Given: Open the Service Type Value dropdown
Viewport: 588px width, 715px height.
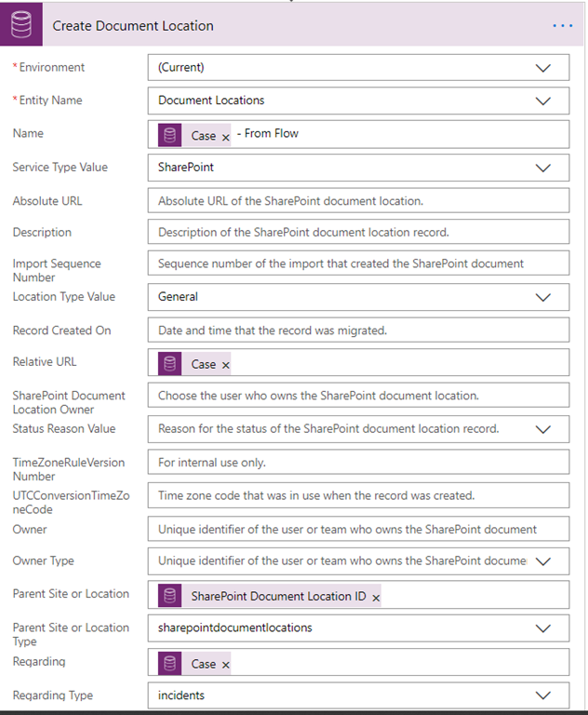Looking at the screenshot, I should [x=542, y=168].
